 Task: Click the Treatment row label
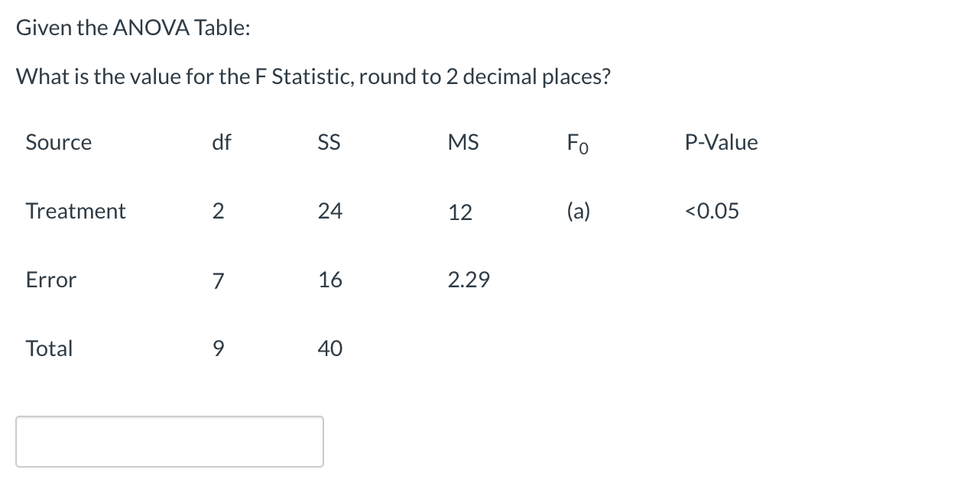(75, 211)
